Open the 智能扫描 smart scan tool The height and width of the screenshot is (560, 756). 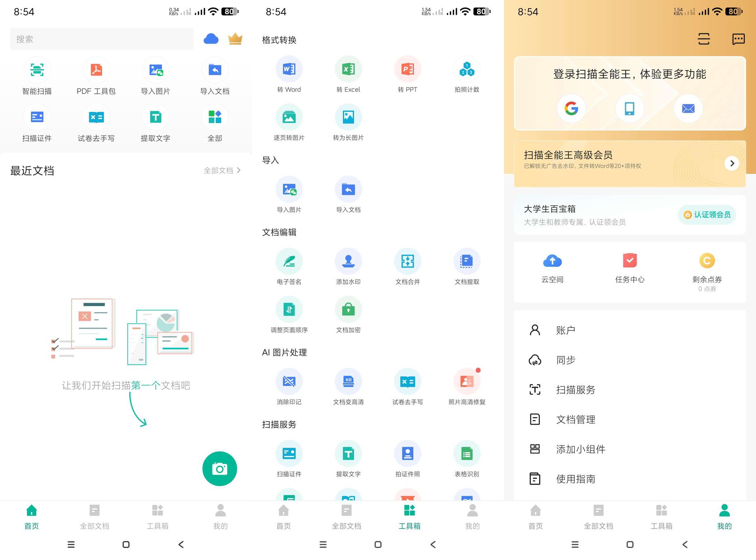(37, 70)
